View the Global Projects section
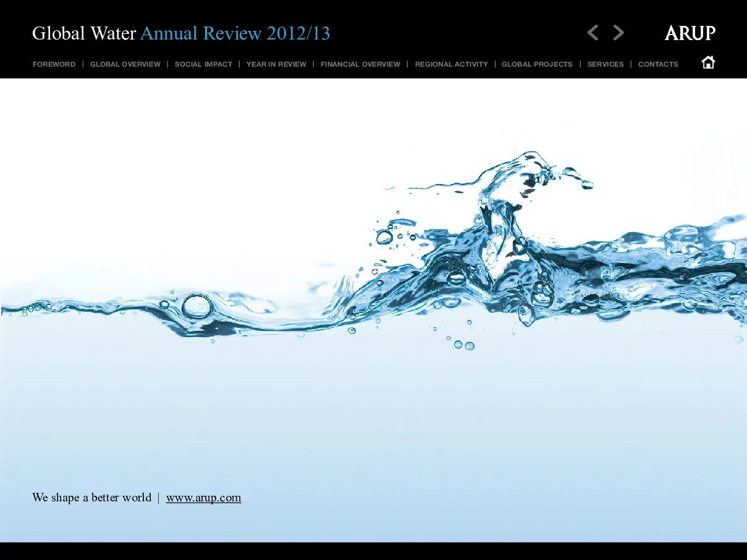 pos(537,64)
